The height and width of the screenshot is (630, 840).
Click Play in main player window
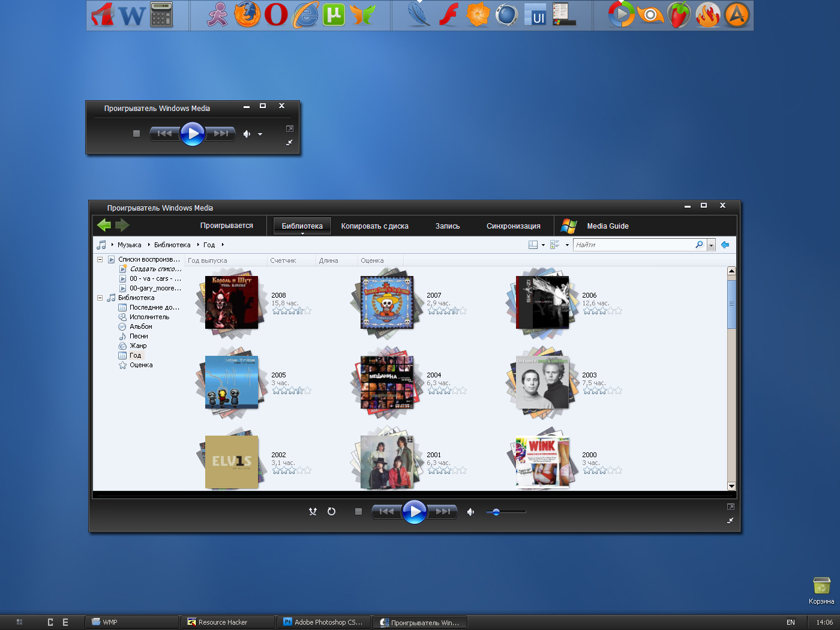tap(414, 512)
